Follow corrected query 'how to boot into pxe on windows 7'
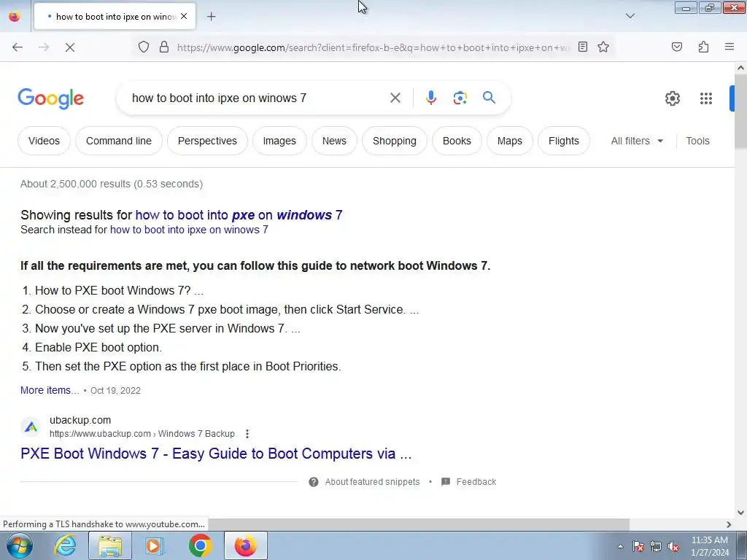Image resolution: width=747 pixels, height=560 pixels. coord(239,215)
